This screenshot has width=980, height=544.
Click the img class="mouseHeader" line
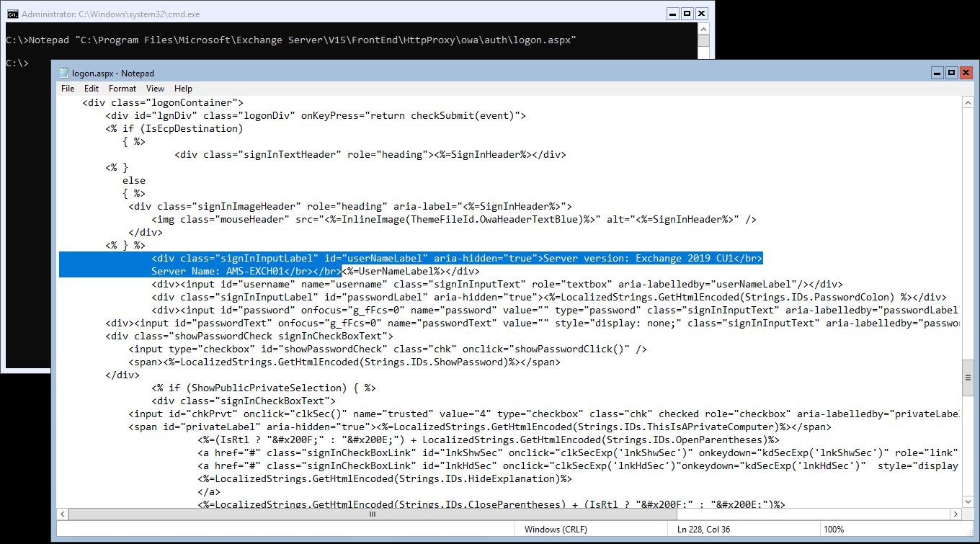click(x=454, y=220)
